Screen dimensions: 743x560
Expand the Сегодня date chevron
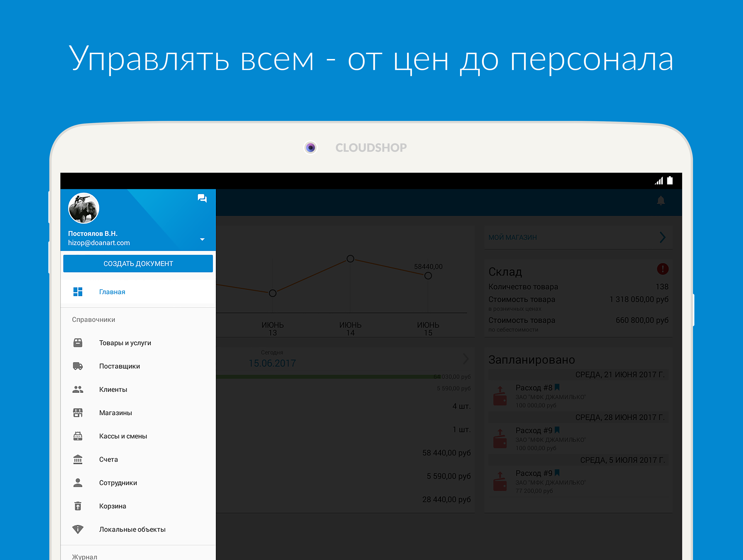[x=466, y=359]
